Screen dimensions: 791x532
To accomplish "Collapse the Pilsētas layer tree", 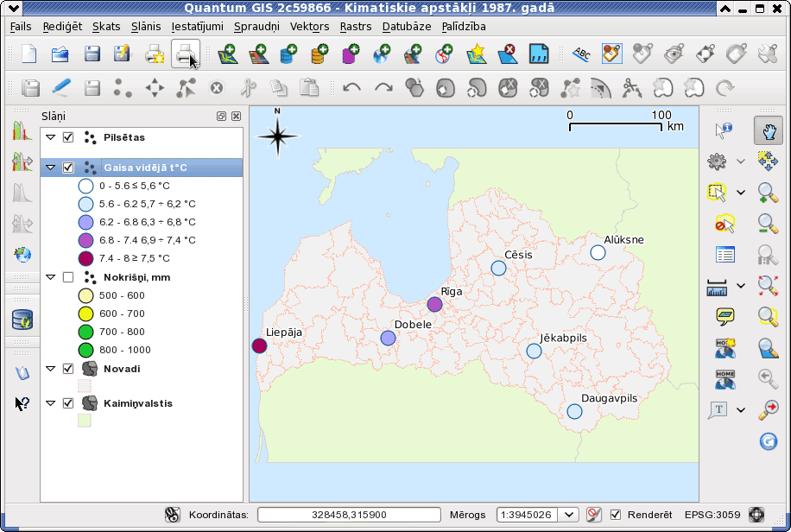I will (50, 137).
